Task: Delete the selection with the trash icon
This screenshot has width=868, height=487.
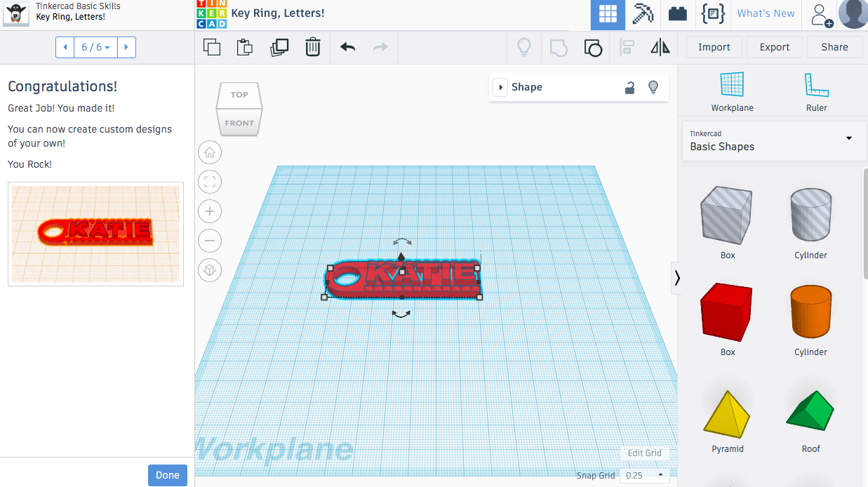Action: click(313, 47)
